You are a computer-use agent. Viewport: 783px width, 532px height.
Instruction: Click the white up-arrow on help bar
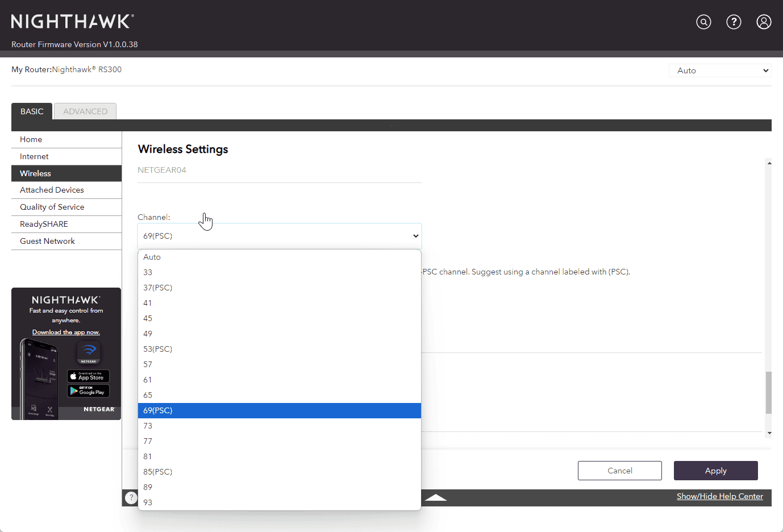[436, 497]
